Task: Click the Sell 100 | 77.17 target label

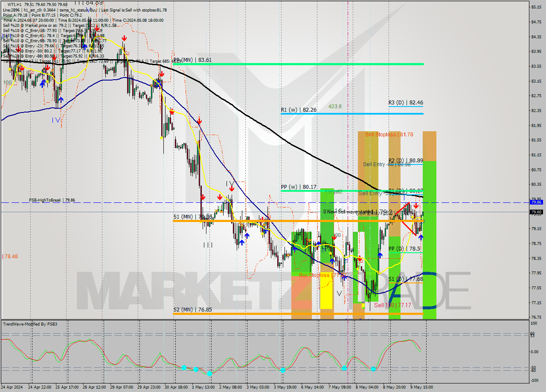Action: click(x=392, y=305)
